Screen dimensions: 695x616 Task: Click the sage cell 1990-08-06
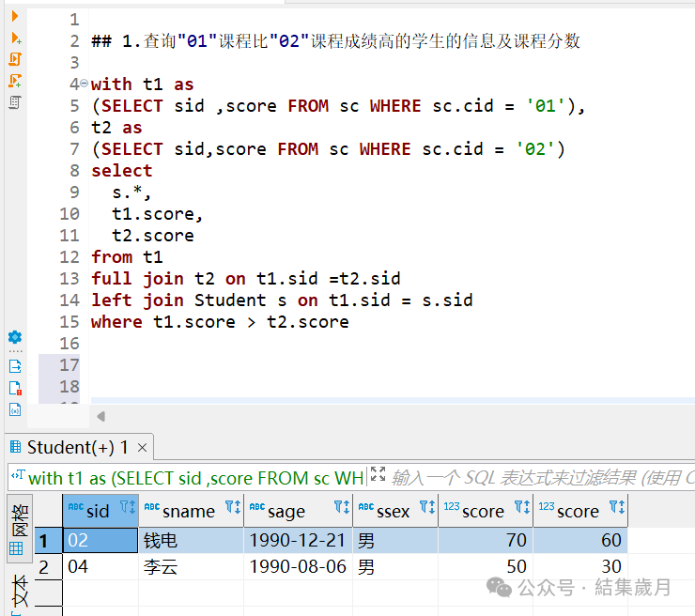[x=298, y=566]
